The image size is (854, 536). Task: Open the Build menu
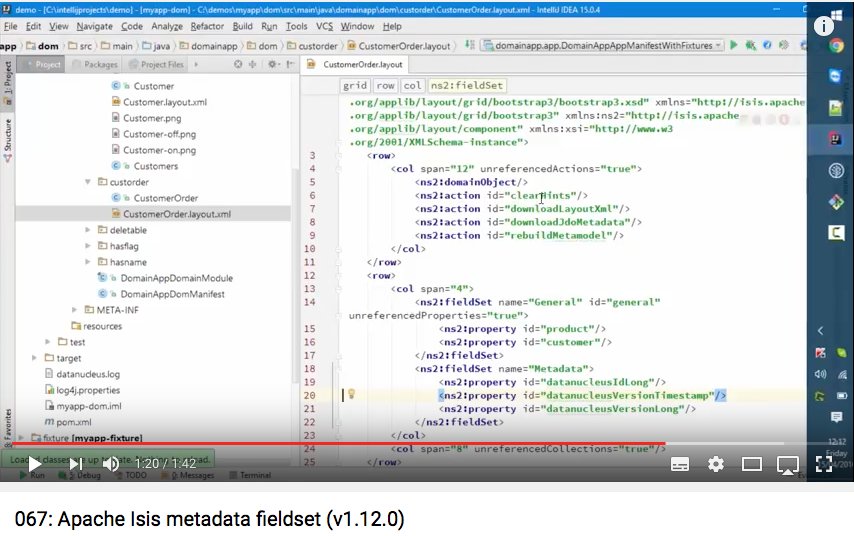(x=242, y=26)
